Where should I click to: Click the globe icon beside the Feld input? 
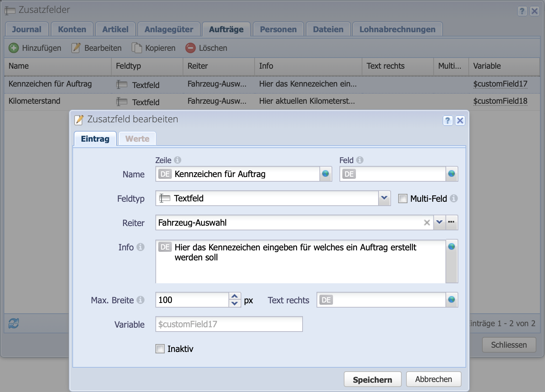452,174
